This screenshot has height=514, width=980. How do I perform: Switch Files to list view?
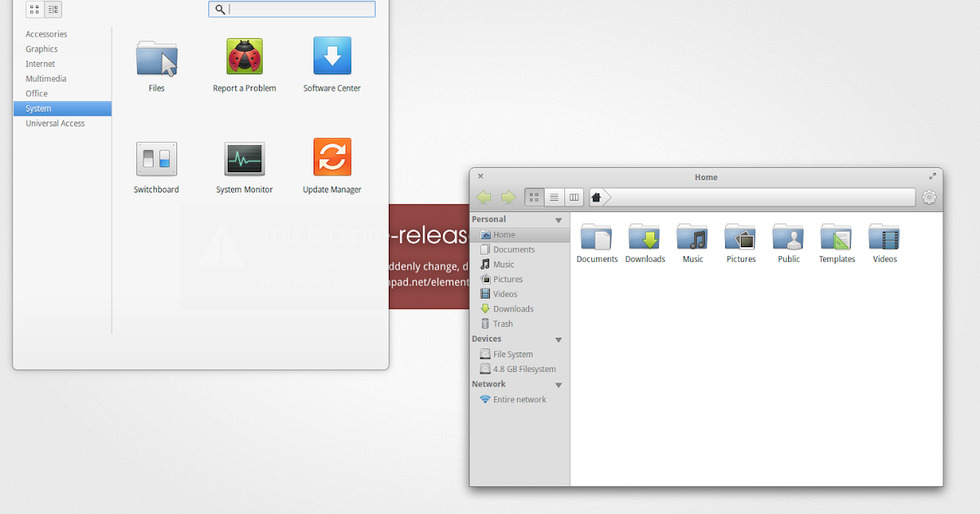(x=554, y=197)
